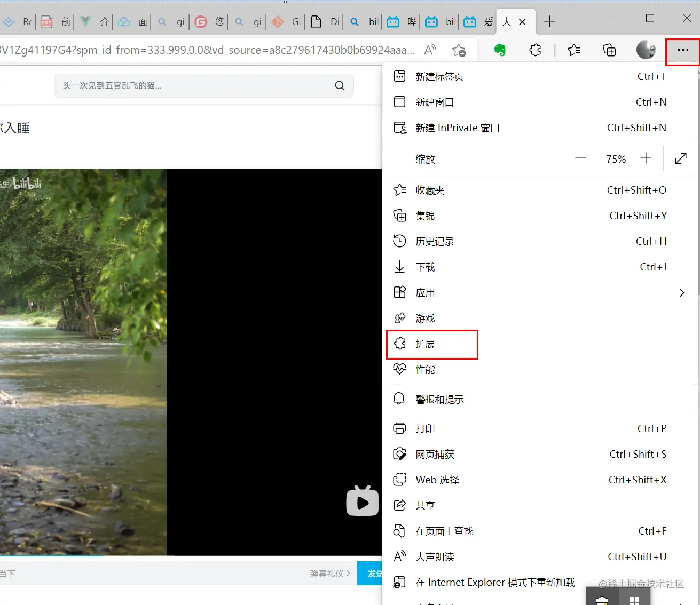Open 收藏夹 from the menu

click(x=540, y=190)
